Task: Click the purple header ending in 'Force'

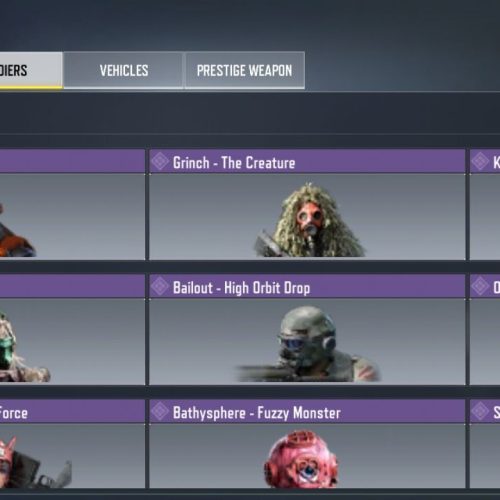Action: [x=72, y=412]
